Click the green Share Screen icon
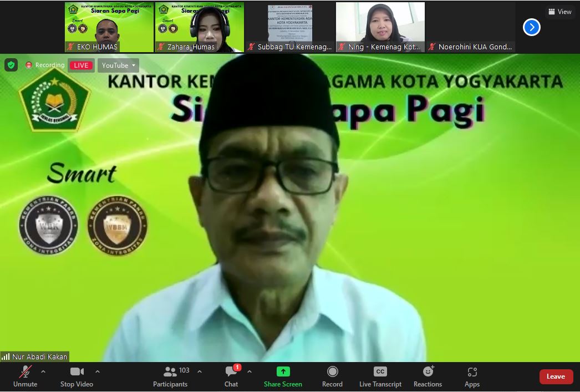The width and height of the screenshot is (580, 392). click(283, 371)
